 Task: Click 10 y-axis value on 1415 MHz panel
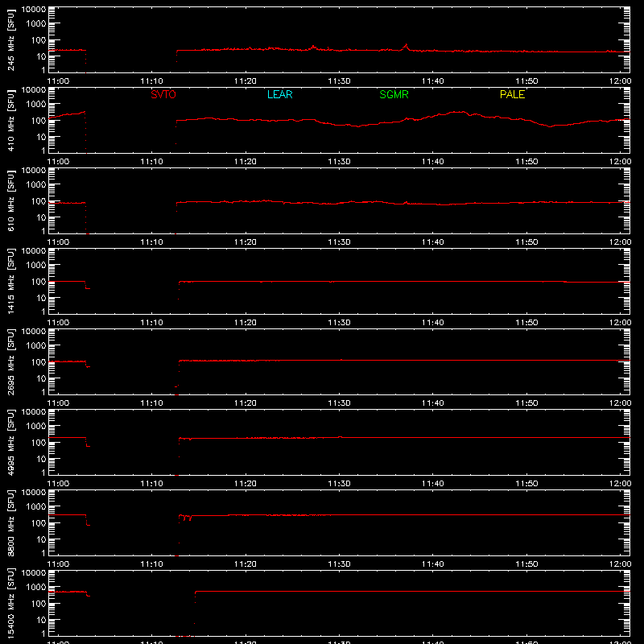[41, 298]
